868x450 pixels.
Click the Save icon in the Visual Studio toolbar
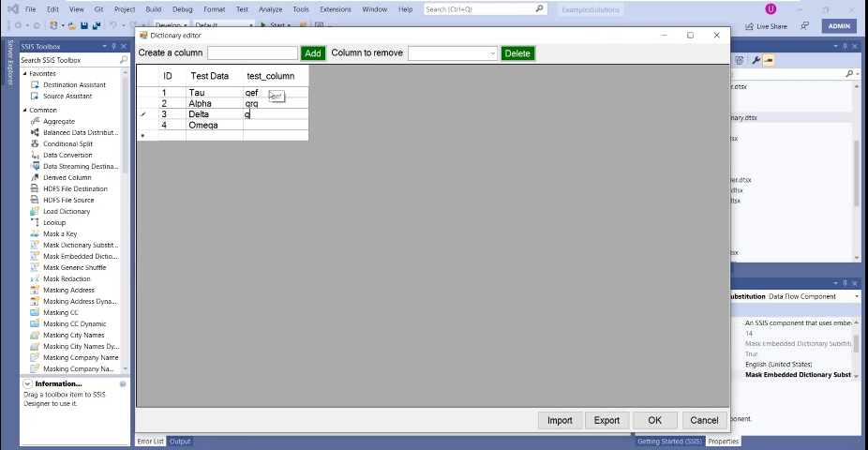[84, 25]
